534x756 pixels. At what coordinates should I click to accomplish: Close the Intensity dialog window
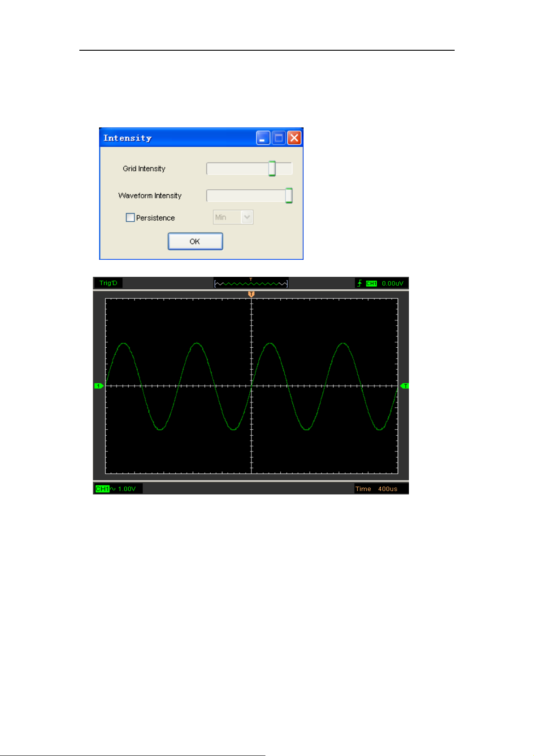coord(294,138)
